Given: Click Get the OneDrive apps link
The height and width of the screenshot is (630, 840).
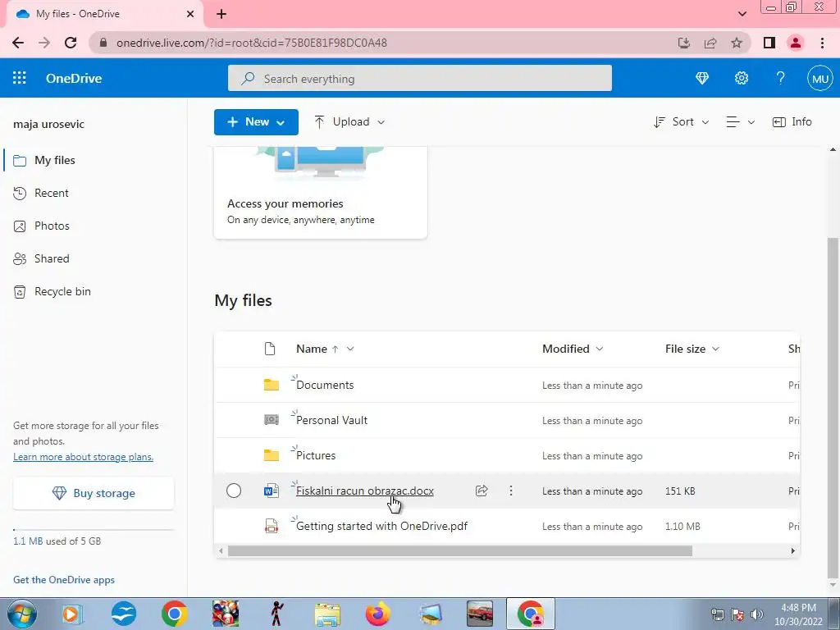Looking at the screenshot, I should pos(64,580).
